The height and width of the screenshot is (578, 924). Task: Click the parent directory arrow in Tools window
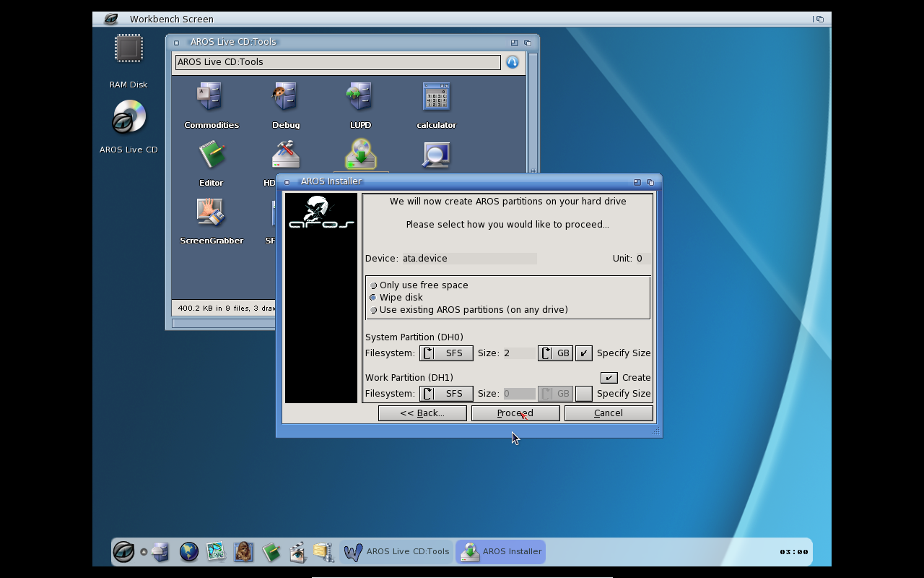(512, 62)
